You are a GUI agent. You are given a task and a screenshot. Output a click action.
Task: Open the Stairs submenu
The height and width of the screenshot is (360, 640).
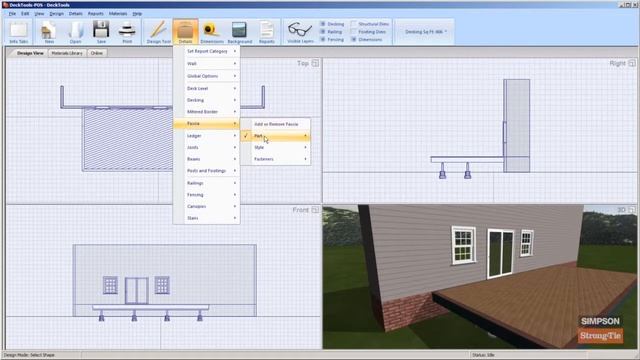(x=207, y=218)
